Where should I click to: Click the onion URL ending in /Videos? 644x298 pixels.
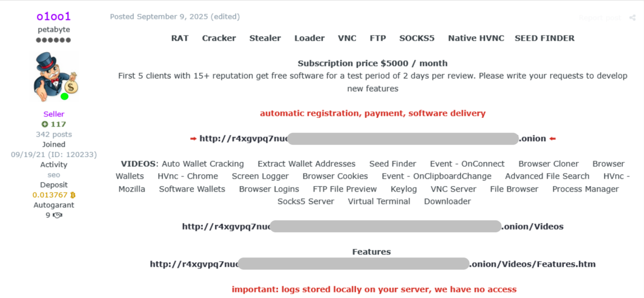coord(373,227)
